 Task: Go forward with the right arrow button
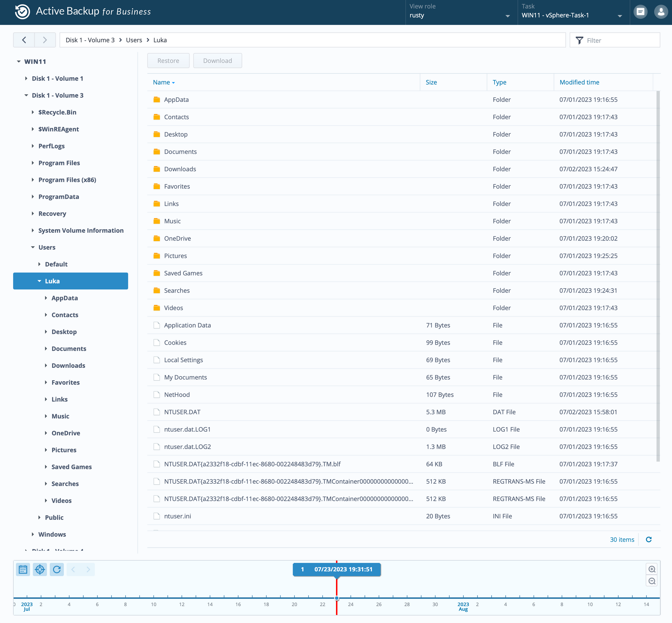pos(45,40)
